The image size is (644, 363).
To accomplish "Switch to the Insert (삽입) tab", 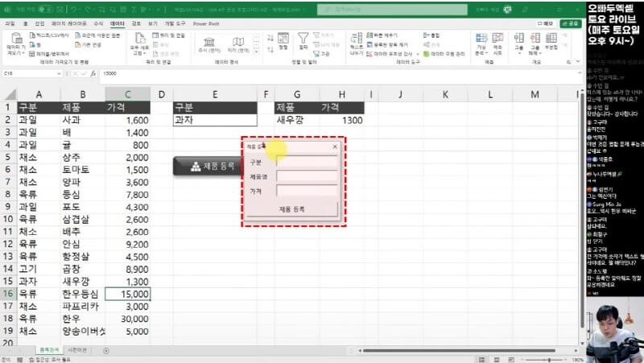I will click(x=39, y=24).
